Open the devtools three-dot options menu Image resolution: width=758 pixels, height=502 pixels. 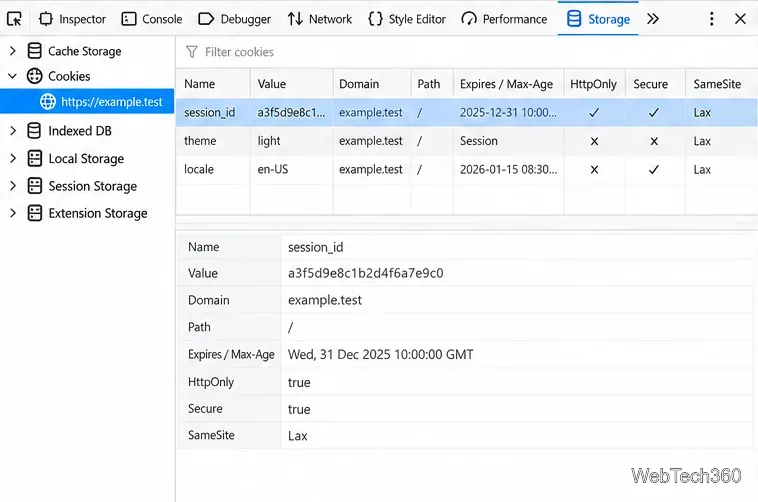pyautogui.click(x=711, y=19)
